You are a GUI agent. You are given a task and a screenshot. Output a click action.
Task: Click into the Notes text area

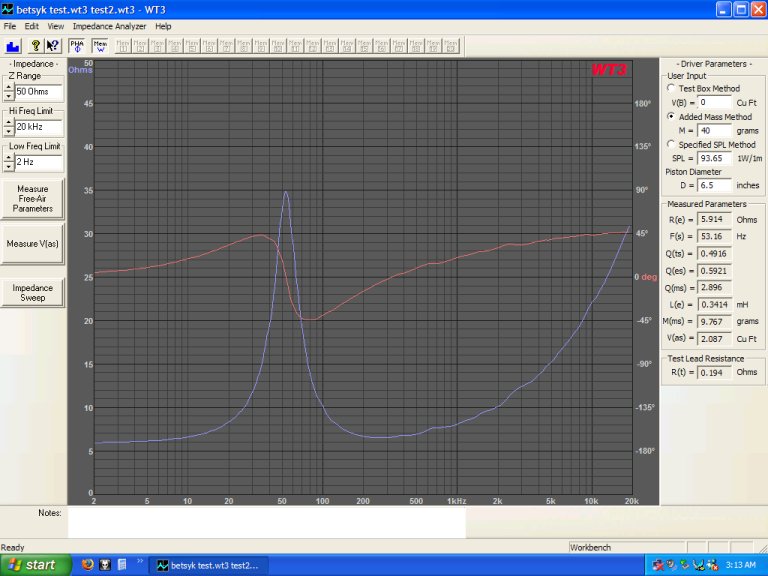pos(266,522)
